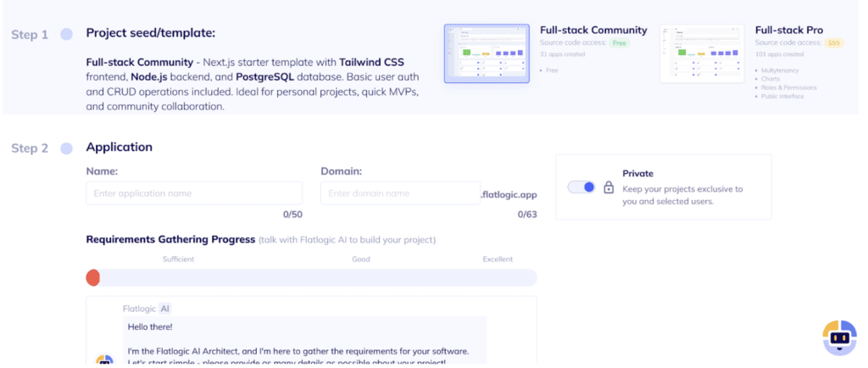Screen dimensions: 868x368
Task: Click the AI badge next to Flatlogic
Action: tap(165, 309)
